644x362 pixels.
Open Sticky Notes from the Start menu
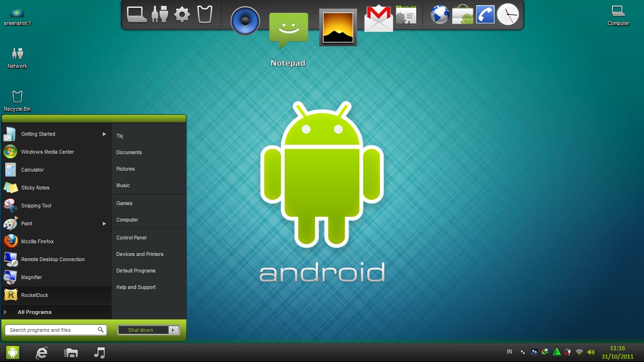click(56, 188)
